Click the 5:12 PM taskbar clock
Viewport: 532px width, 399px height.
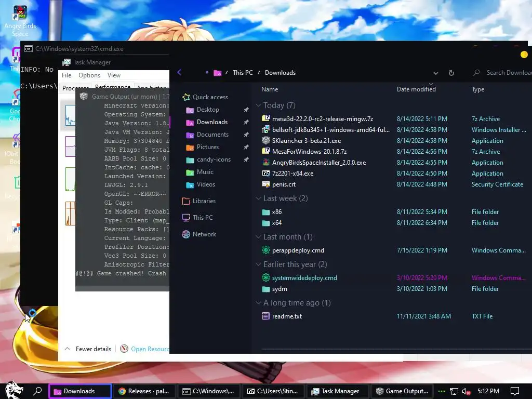click(x=488, y=391)
